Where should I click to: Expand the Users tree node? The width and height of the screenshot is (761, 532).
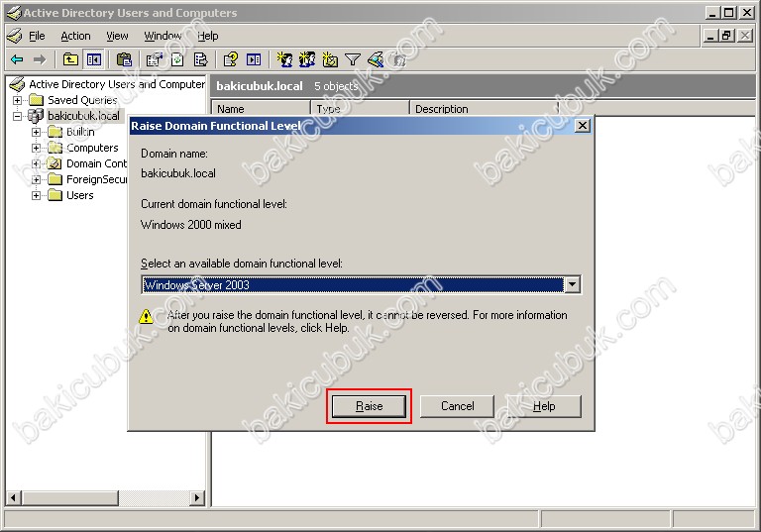point(36,195)
